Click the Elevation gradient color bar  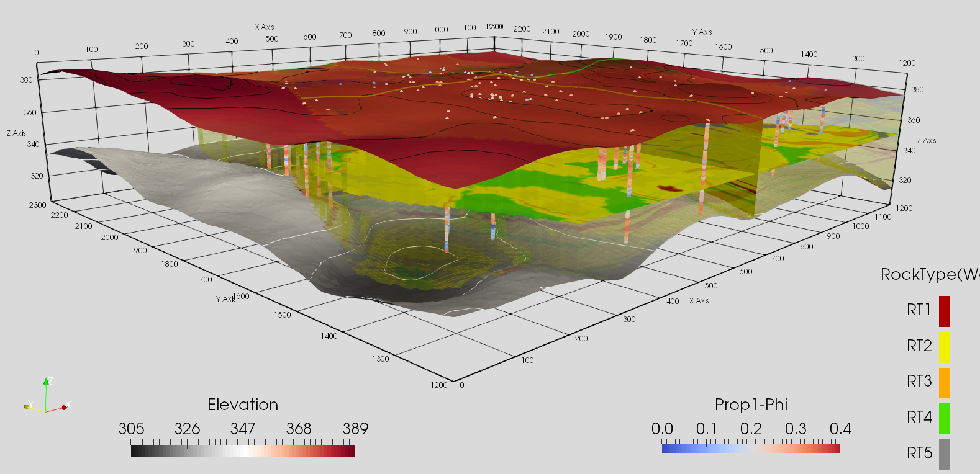click(x=243, y=451)
